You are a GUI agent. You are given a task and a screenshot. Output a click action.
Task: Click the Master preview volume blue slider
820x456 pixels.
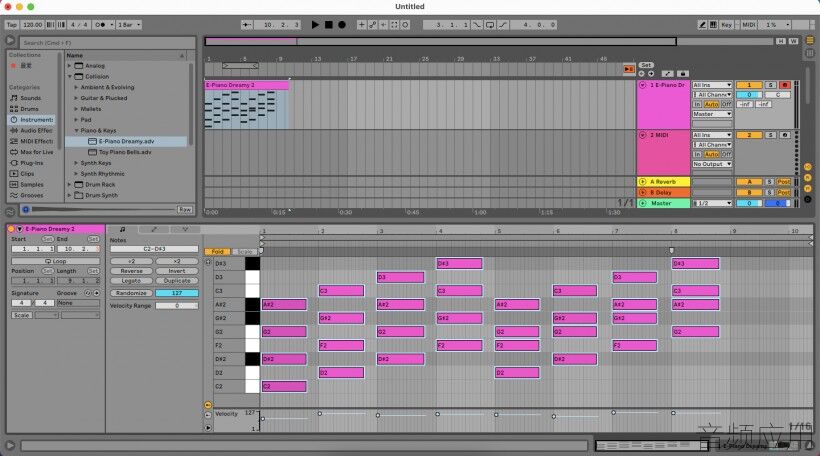[x=777, y=203]
